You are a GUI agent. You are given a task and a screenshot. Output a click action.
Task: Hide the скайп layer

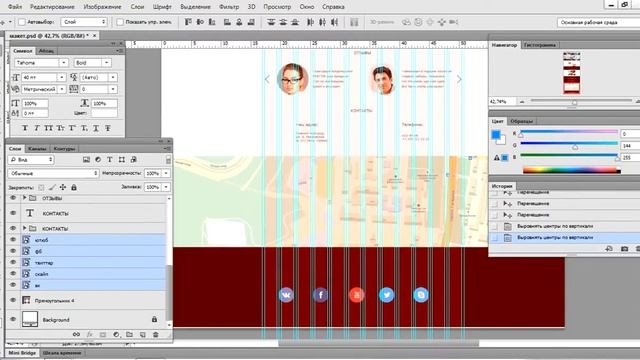coord(13,274)
